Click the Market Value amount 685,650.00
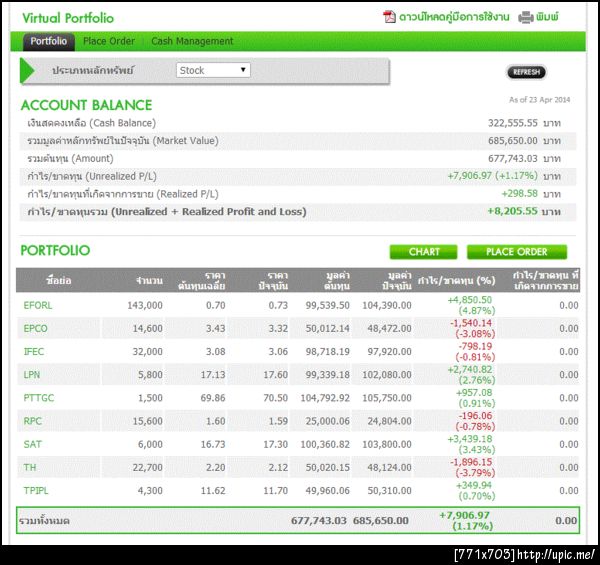The width and height of the screenshot is (600, 565). click(x=513, y=141)
